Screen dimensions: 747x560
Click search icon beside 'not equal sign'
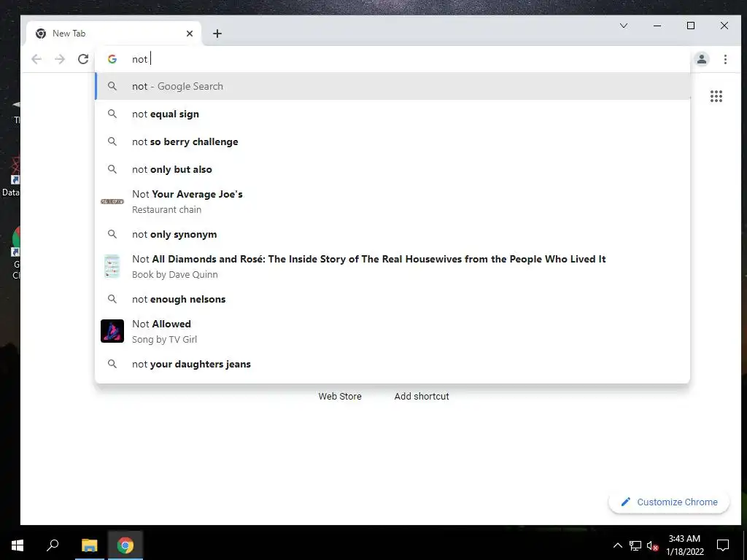(x=112, y=114)
